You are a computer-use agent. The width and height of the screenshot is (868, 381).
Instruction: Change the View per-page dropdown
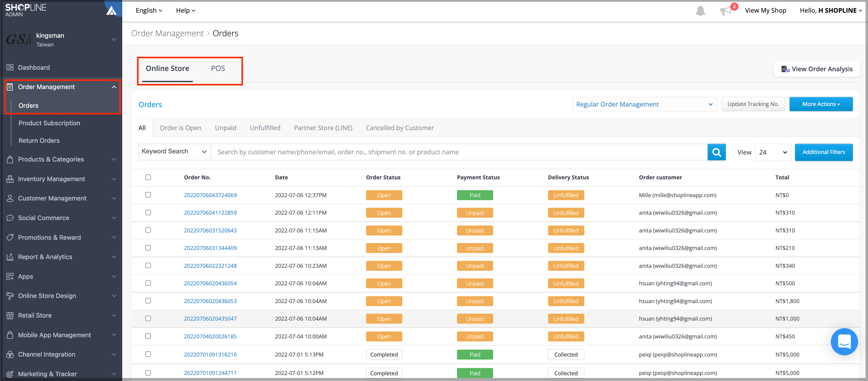click(x=773, y=152)
